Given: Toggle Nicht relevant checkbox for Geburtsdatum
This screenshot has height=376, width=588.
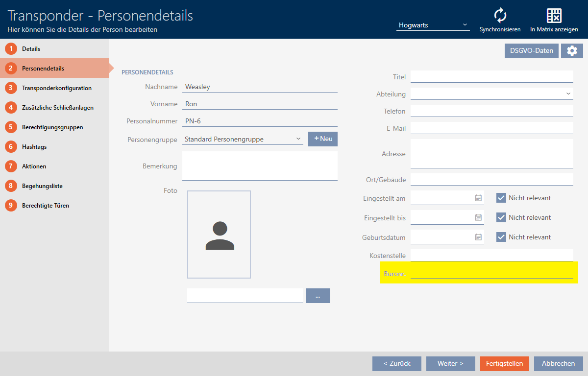Looking at the screenshot, I should pyautogui.click(x=501, y=237).
